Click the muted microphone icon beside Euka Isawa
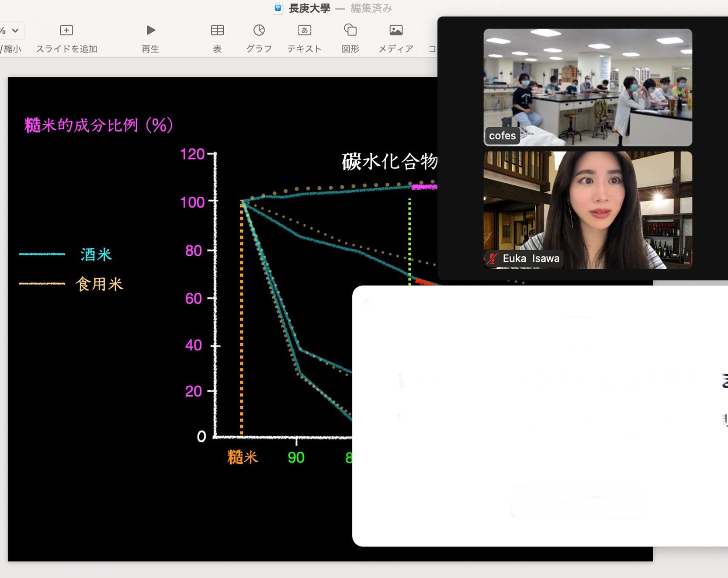 tap(492, 258)
